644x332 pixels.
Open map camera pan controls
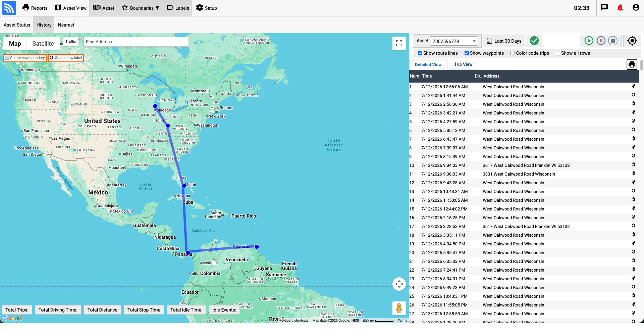pyautogui.click(x=399, y=284)
